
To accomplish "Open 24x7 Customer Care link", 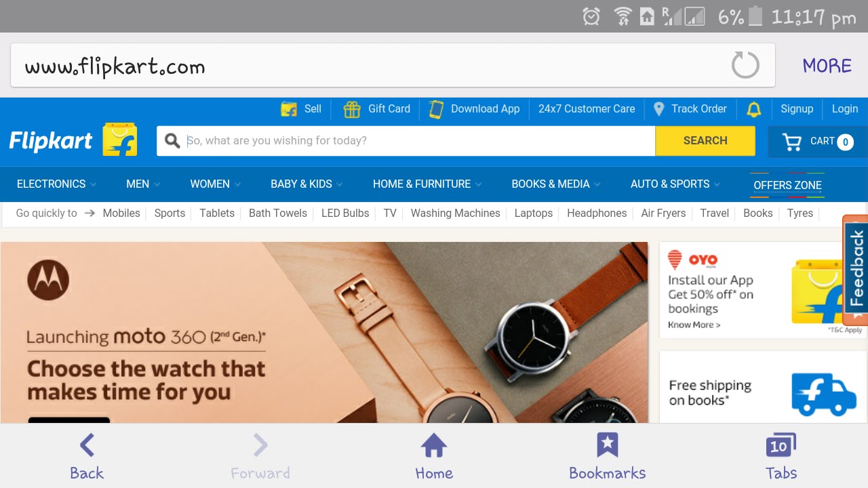I will coord(587,108).
